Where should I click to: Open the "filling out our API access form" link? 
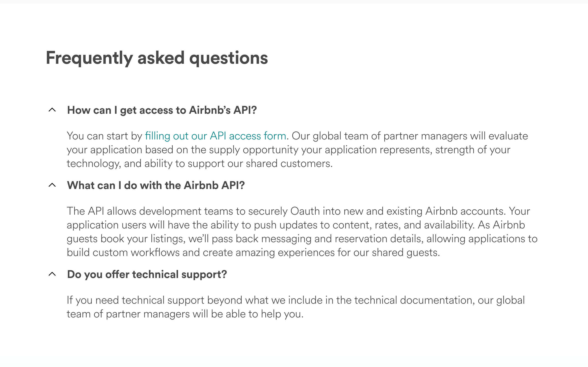pos(215,136)
